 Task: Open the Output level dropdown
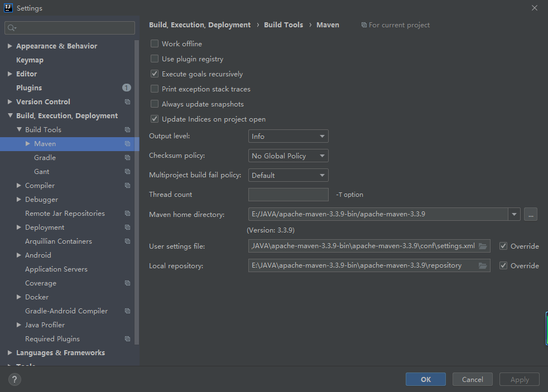(x=289, y=136)
